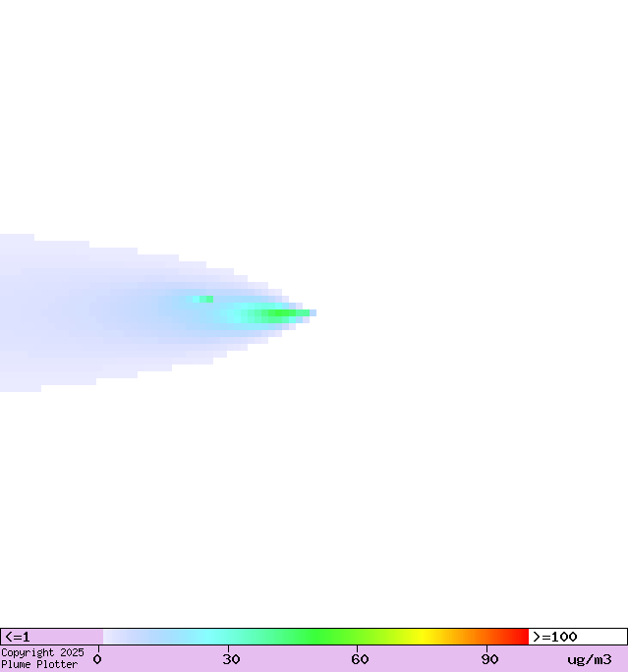
Task: Click the '<=1' legend label
Action: pyautogui.click(x=18, y=637)
